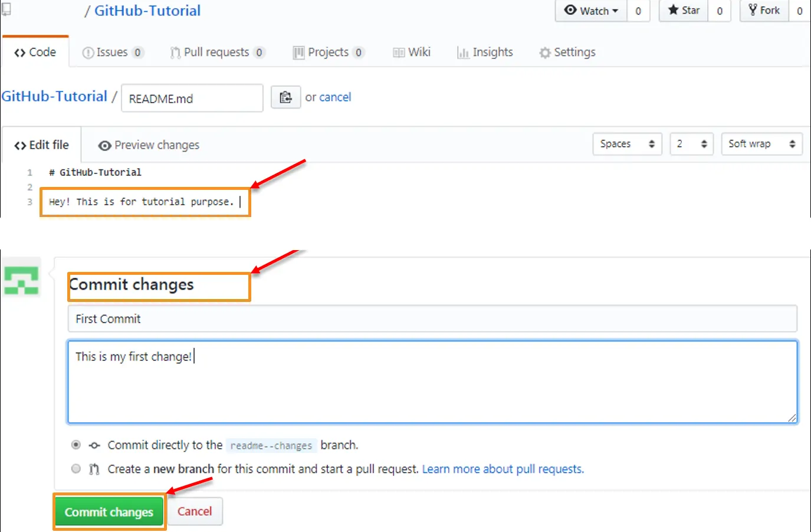Open the indent size dropdown showing 2
Screen dimensions: 811x532
click(x=691, y=144)
